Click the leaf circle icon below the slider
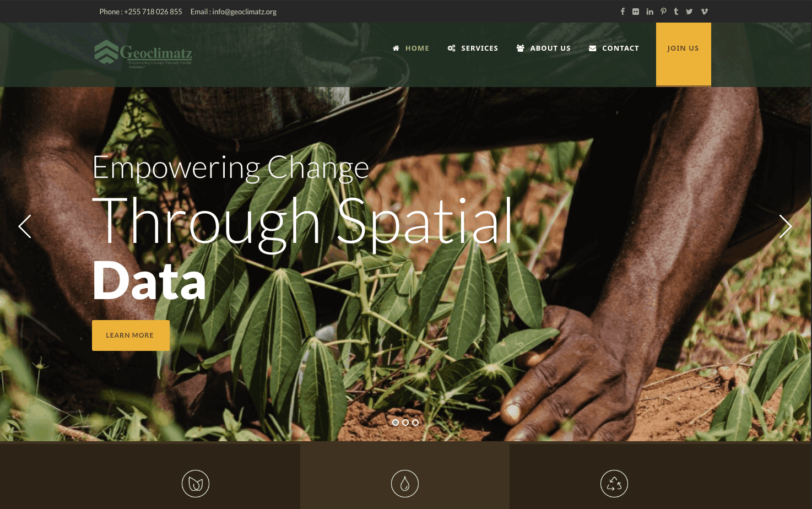 click(x=196, y=484)
